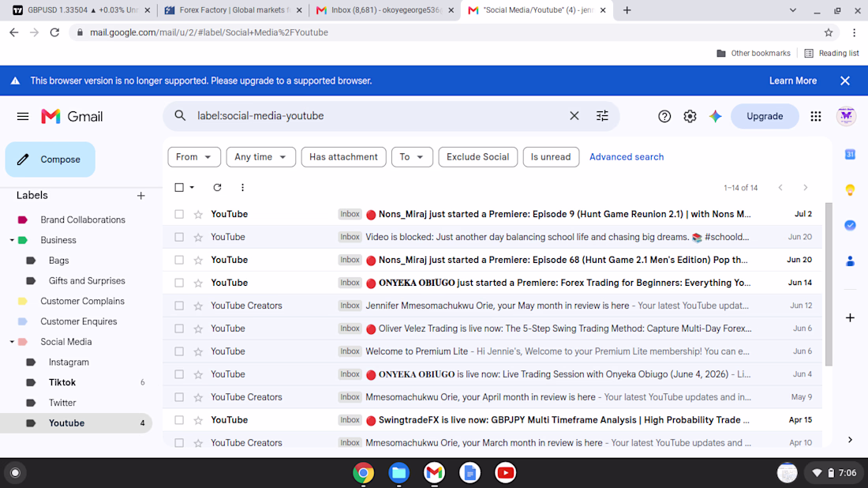Screen dimensions: 868x488
Task: Create new label with plus icon
Action: (x=141, y=196)
